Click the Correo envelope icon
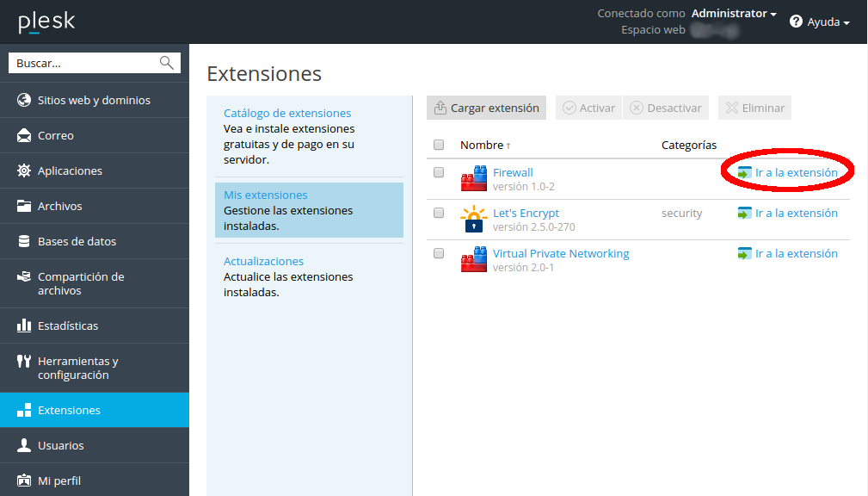This screenshot has width=868, height=496. coord(24,136)
